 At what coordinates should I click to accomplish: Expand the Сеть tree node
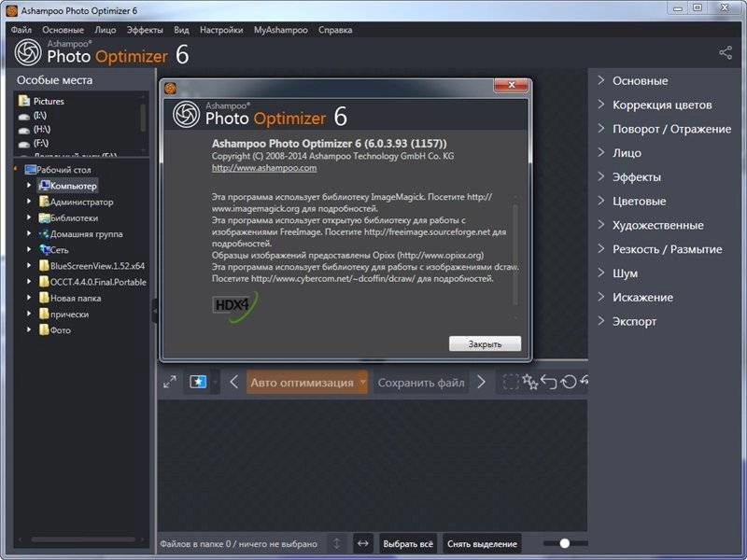(29, 249)
